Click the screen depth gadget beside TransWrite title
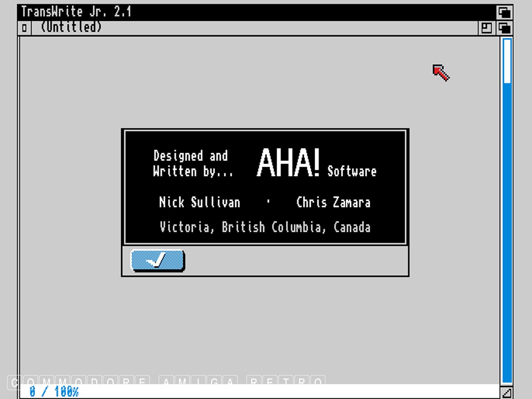The image size is (532, 399). click(504, 12)
